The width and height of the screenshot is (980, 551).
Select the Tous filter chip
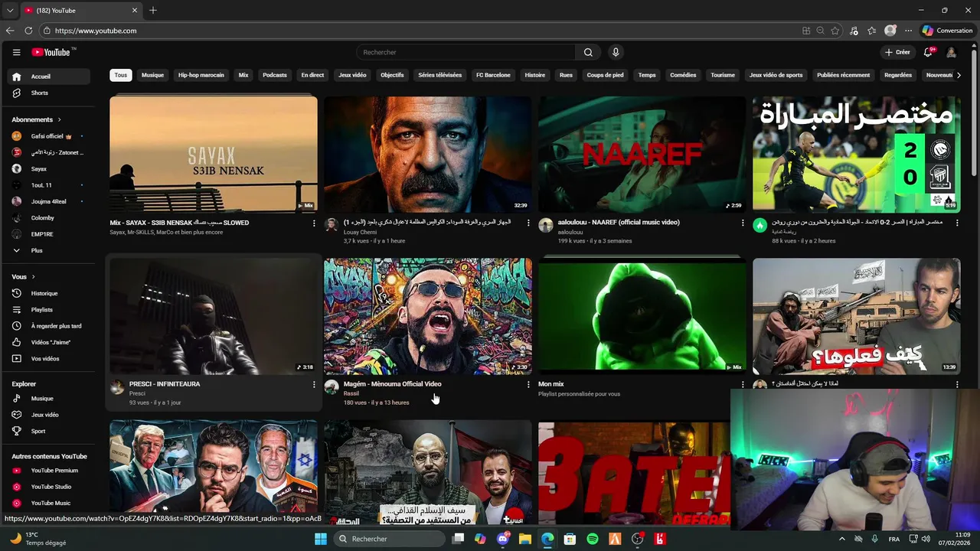121,75
